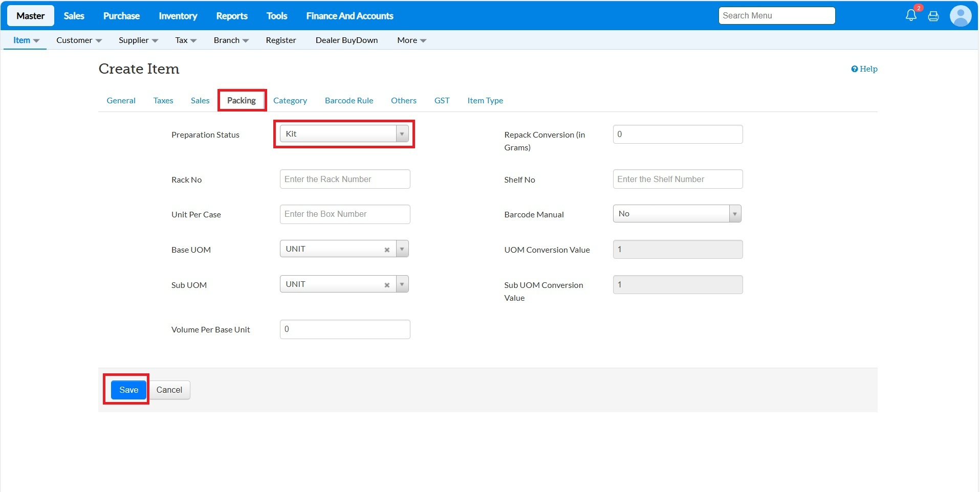Screen dimensions: 980x492
Task: Open the More menu
Action: (411, 40)
